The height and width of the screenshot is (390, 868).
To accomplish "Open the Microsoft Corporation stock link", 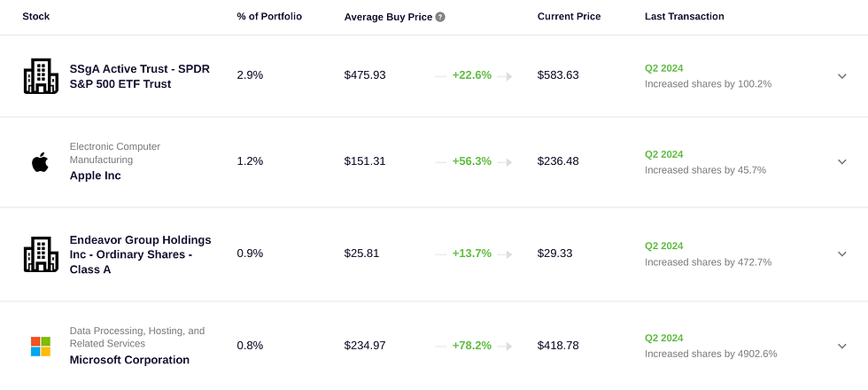I will 129,360.
